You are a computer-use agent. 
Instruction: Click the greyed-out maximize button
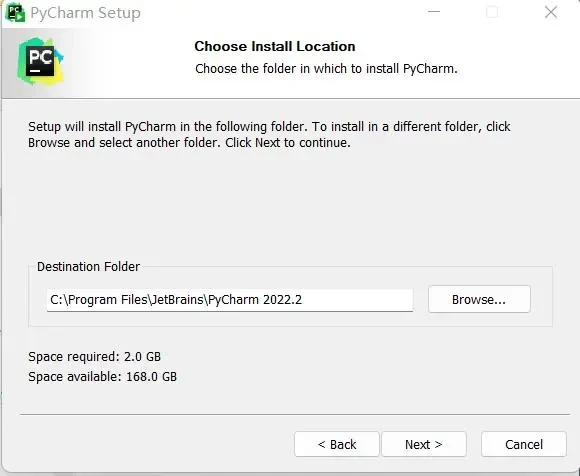(492, 12)
